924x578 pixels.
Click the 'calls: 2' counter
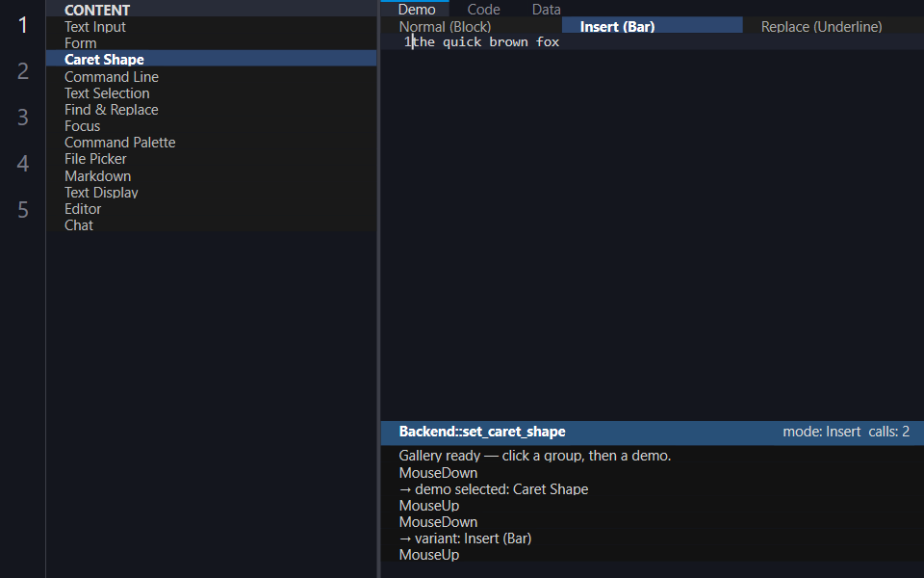tap(888, 432)
